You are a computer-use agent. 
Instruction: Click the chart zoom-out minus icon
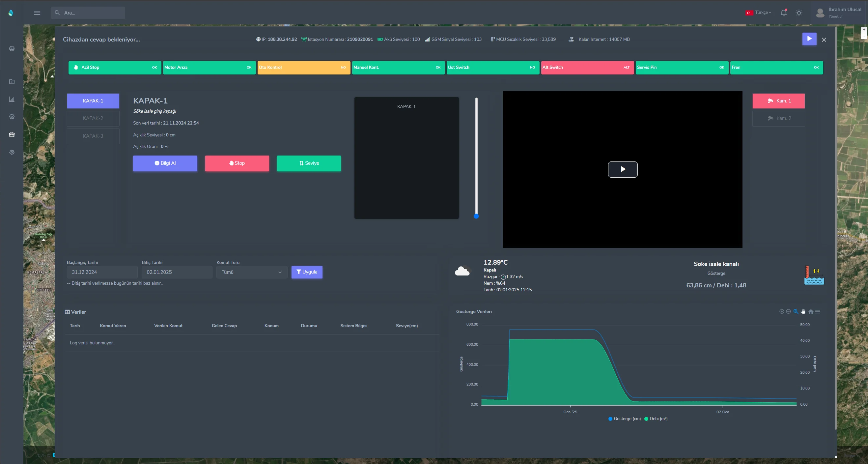pyautogui.click(x=788, y=311)
